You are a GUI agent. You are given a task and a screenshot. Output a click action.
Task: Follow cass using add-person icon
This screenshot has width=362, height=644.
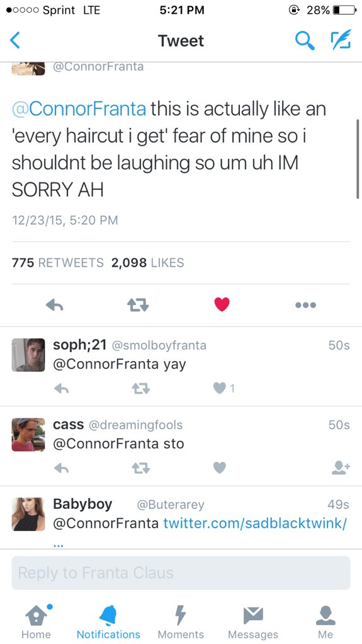tap(341, 467)
